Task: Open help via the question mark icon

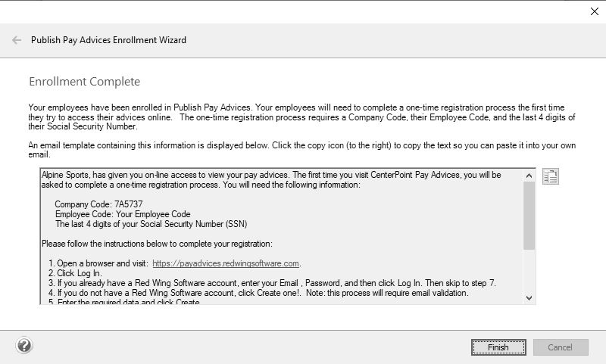Action: click(23, 347)
